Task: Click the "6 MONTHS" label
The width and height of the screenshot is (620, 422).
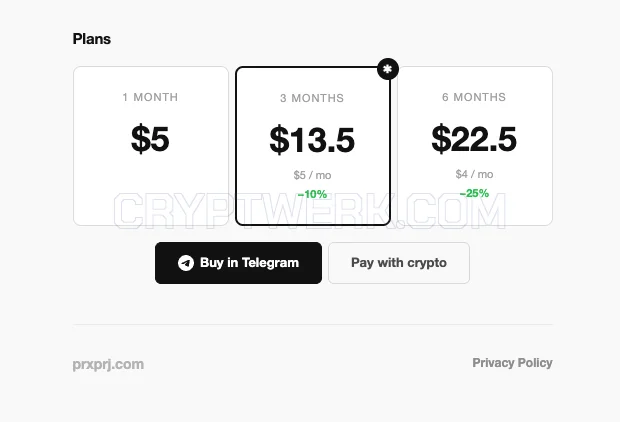Action: click(474, 97)
